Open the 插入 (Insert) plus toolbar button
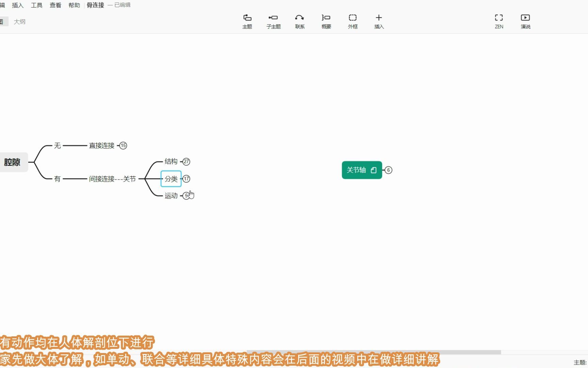The height and width of the screenshot is (368, 588). 379,21
